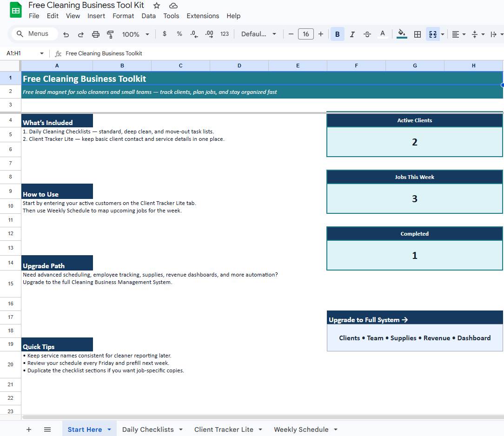
Task: Select the Active Clients value 2
Action: click(x=415, y=142)
